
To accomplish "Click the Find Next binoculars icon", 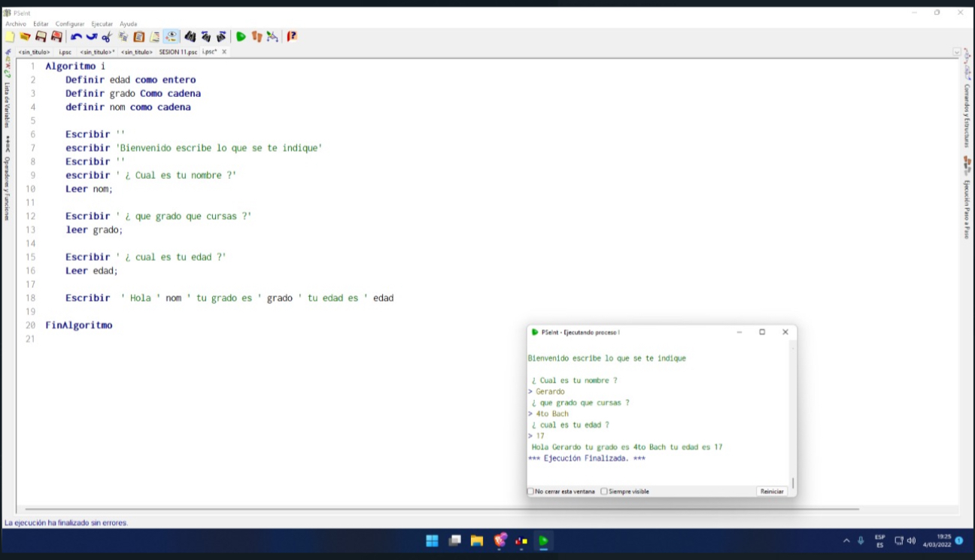I will coord(221,36).
